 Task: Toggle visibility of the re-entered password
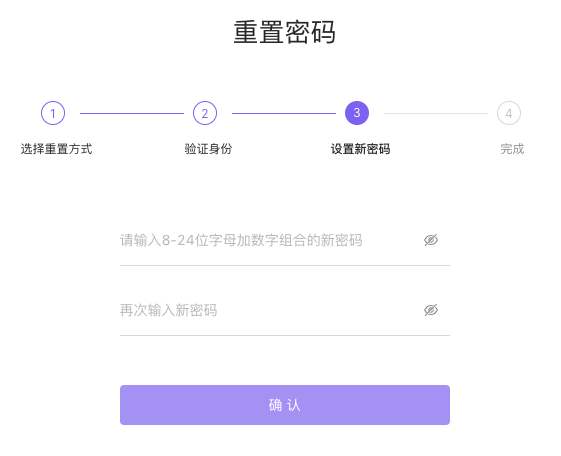[431, 310]
